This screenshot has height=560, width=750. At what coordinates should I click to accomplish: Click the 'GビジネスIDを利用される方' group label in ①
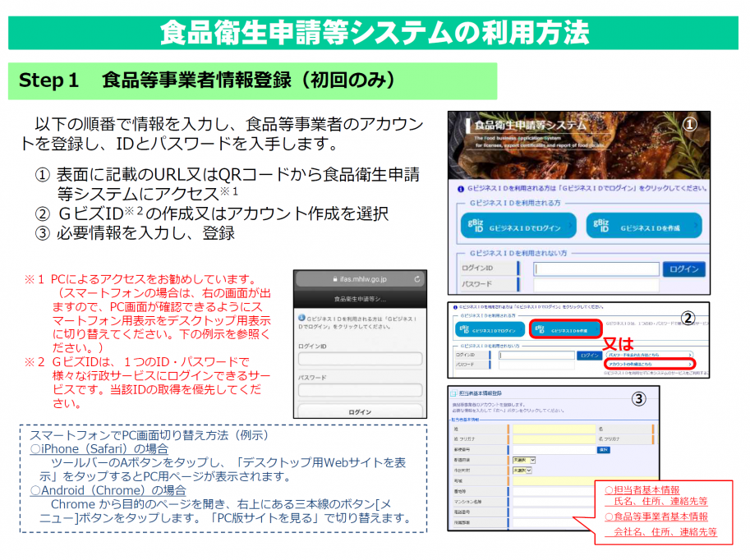coord(515,204)
